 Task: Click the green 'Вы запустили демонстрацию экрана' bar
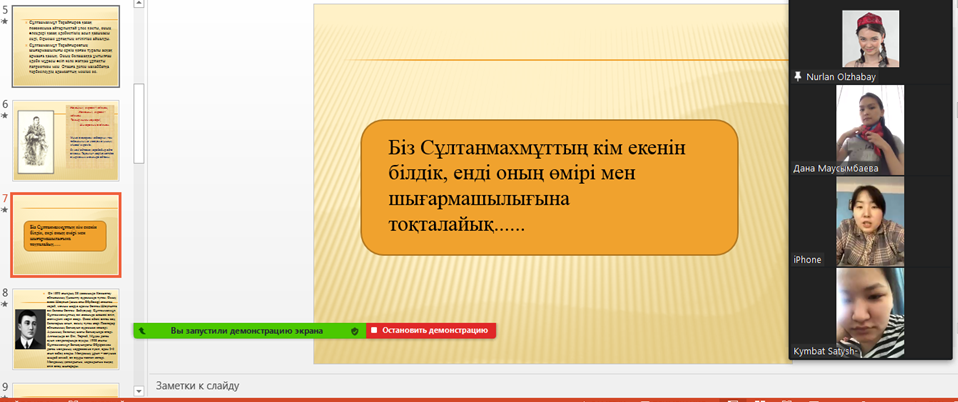pyautogui.click(x=246, y=330)
